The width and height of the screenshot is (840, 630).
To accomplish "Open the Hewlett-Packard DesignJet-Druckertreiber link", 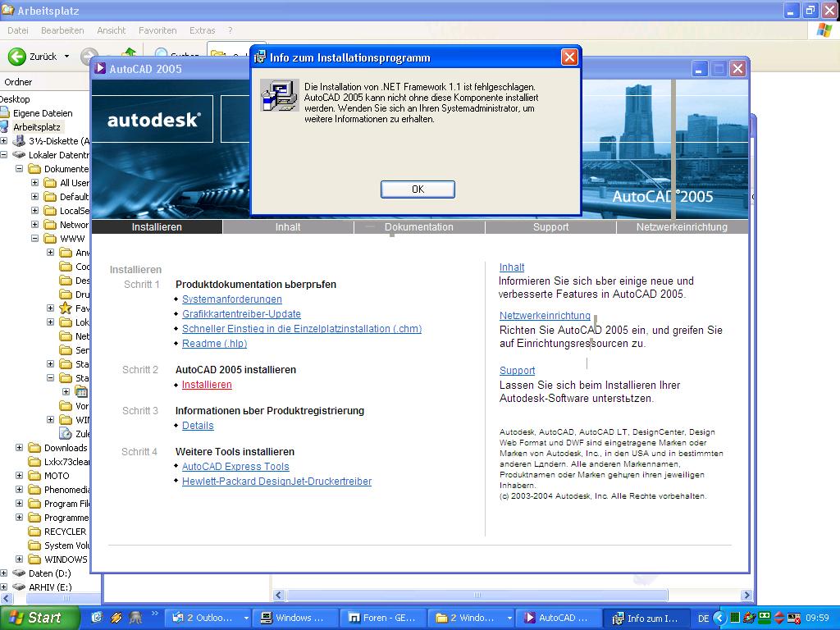I will tap(277, 481).
